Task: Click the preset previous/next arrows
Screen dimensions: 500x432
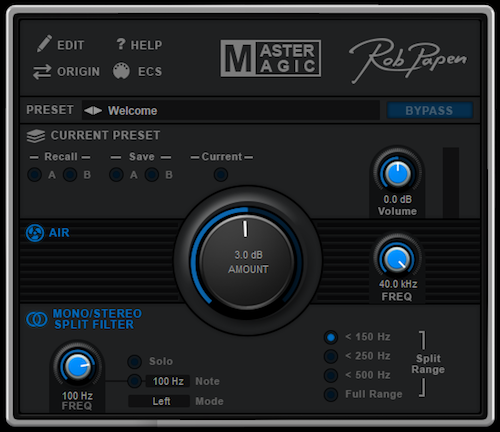Action: [x=93, y=110]
